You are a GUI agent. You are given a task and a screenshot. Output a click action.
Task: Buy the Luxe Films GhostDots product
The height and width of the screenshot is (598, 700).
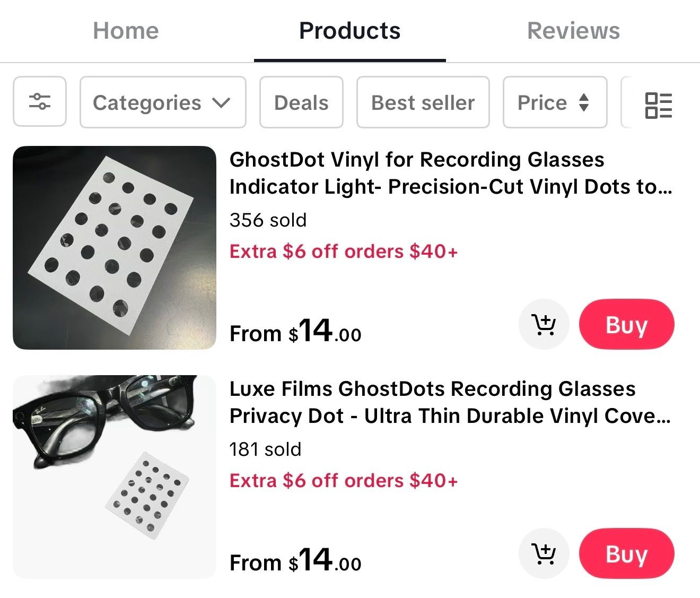click(626, 553)
